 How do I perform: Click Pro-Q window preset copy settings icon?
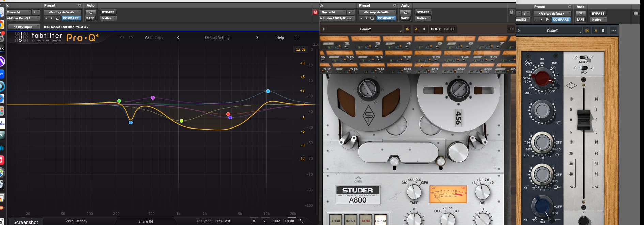(57, 18)
